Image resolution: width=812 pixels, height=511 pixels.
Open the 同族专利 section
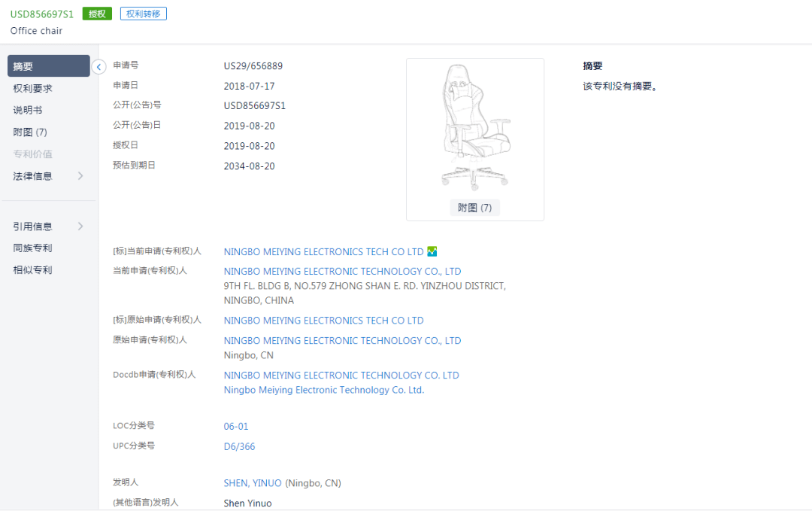coord(32,248)
